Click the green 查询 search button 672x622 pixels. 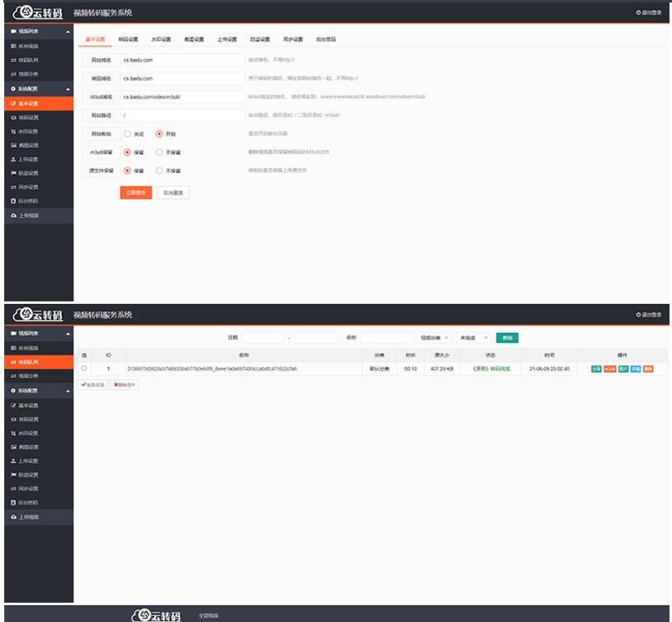(x=506, y=338)
